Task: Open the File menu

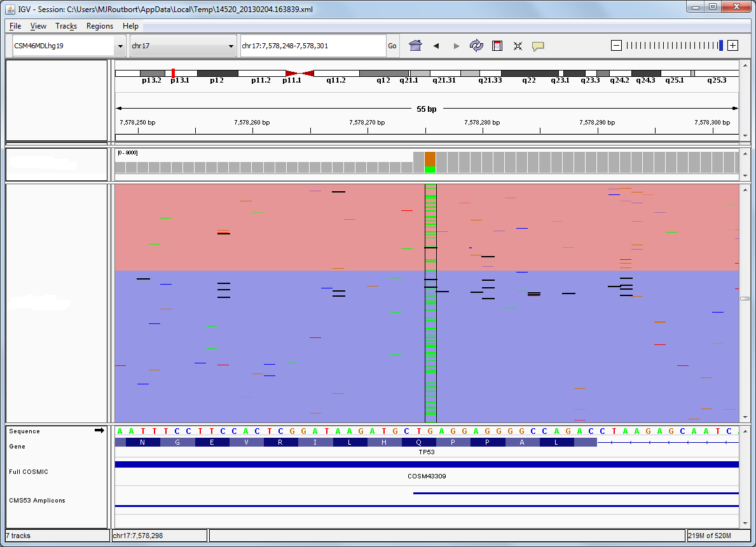Action: tap(15, 26)
